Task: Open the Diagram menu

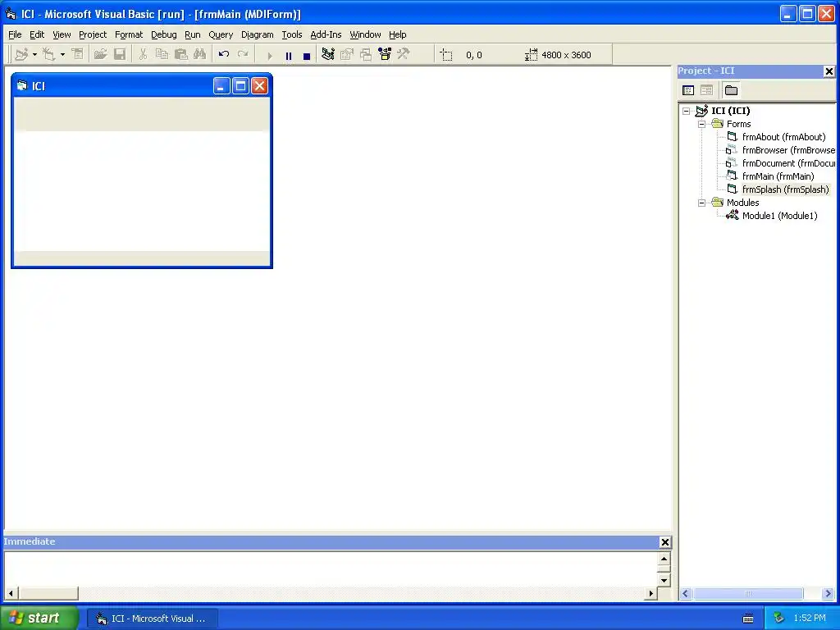Action: pos(257,34)
